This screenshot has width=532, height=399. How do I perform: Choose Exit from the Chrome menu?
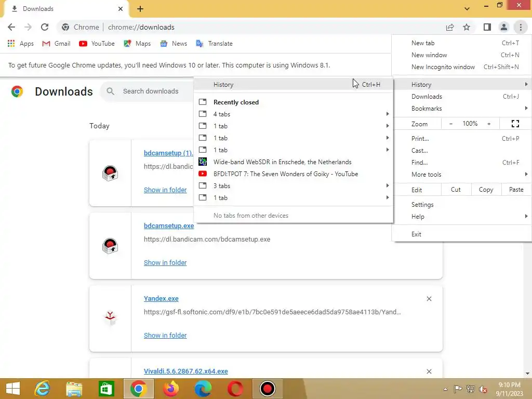click(x=461, y=234)
